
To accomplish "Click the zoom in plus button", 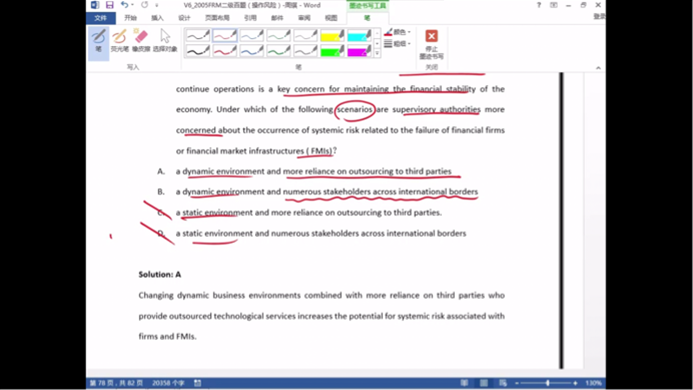I will click(575, 383).
